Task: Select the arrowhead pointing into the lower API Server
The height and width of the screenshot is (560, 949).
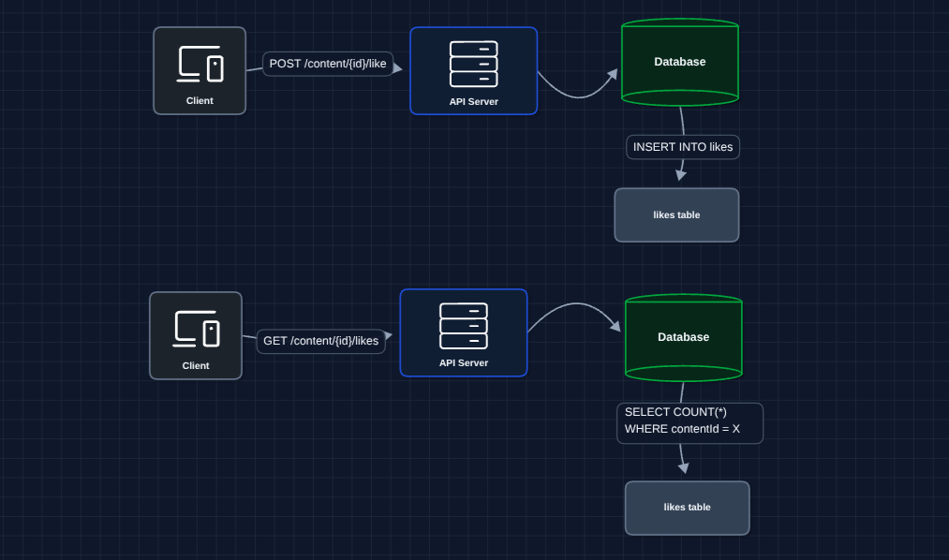Action: pyautogui.click(x=388, y=334)
